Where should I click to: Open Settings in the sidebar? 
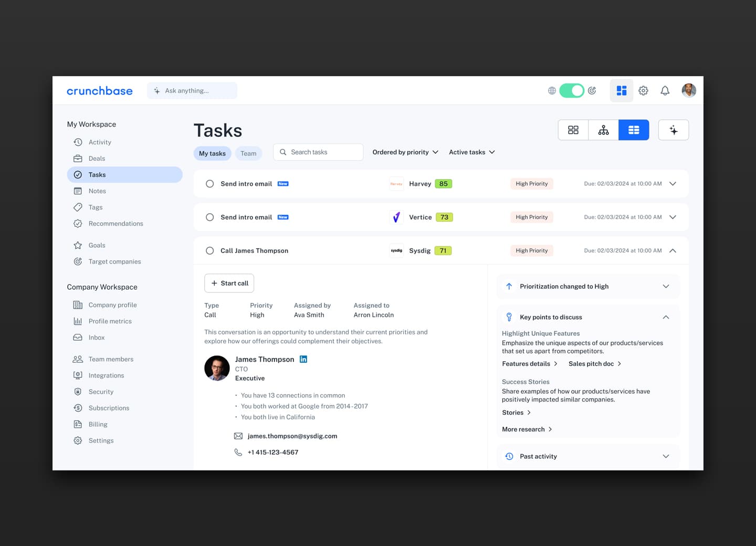[124, 440]
